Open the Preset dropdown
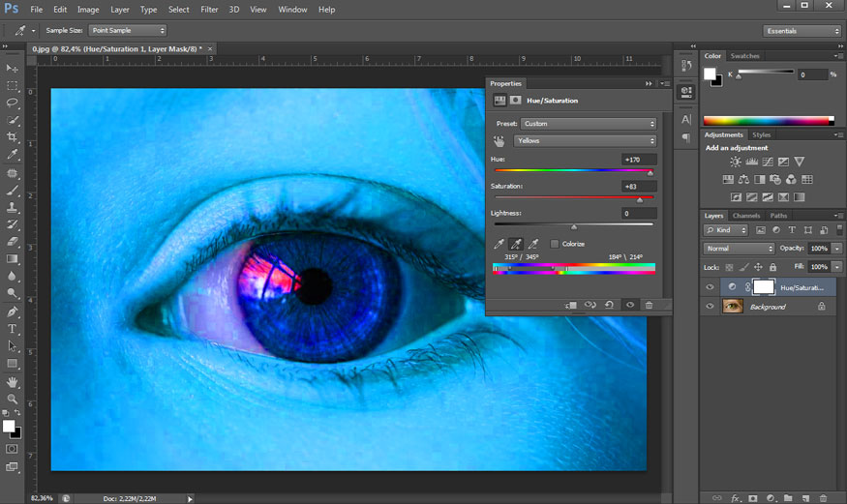 click(589, 124)
